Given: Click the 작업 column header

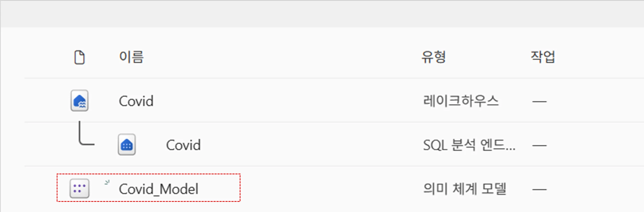Looking at the screenshot, I should click(x=543, y=57).
